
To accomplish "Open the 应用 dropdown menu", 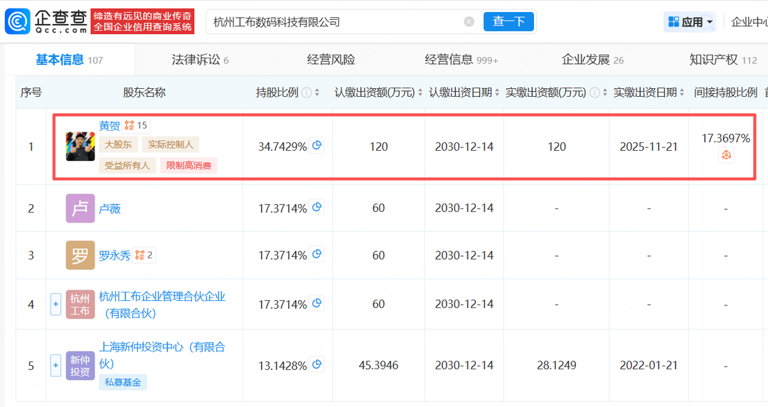I will (690, 22).
